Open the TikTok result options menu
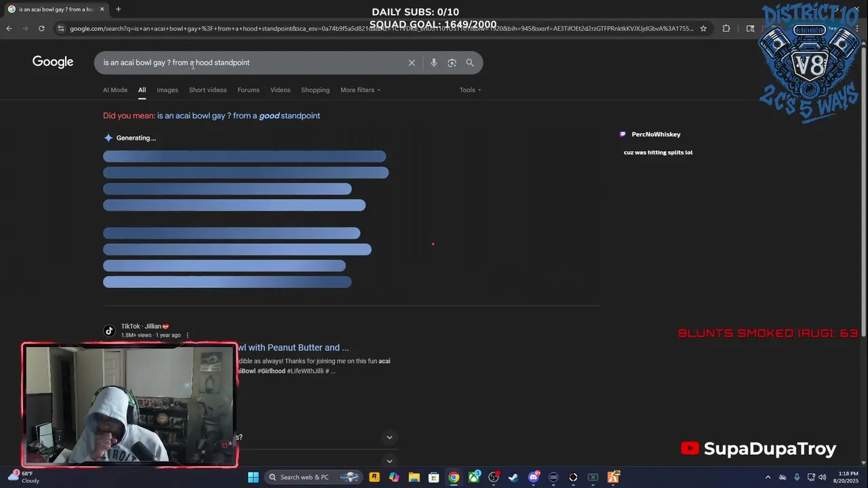 click(188, 335)
